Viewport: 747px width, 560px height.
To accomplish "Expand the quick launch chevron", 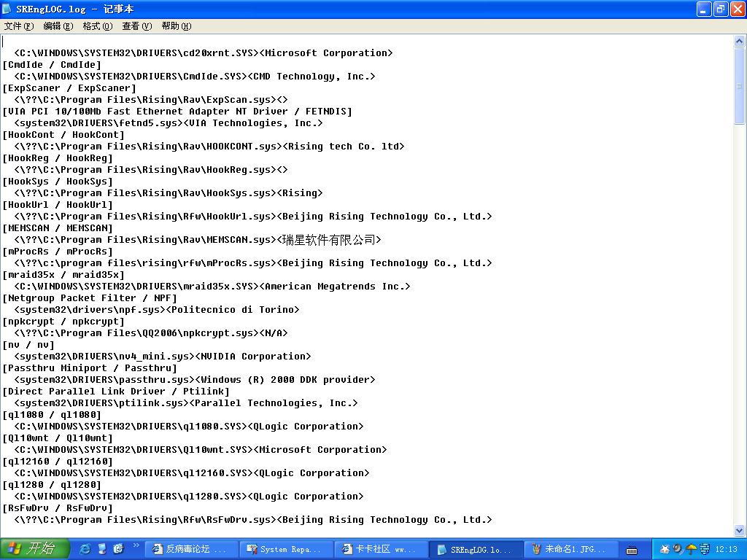I will pos(136,545).
